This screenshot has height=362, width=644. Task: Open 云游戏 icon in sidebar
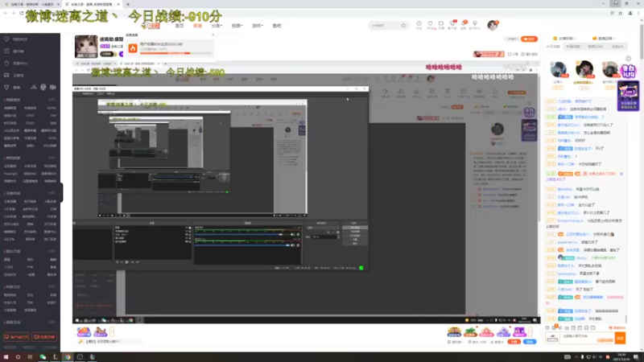[x=6, y=75]
